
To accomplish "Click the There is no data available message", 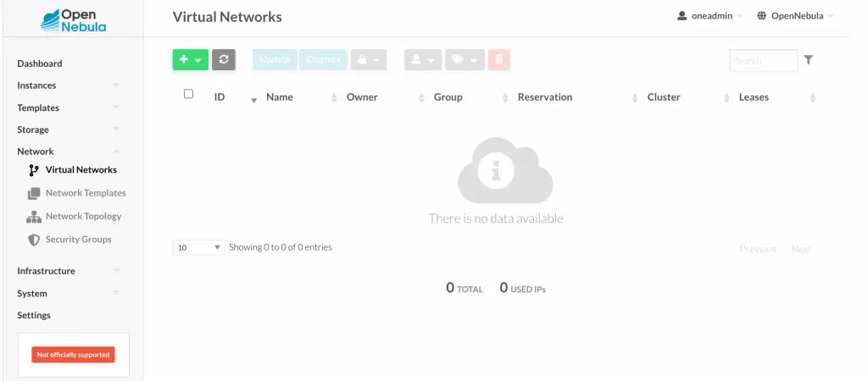I will coord(496,218).
